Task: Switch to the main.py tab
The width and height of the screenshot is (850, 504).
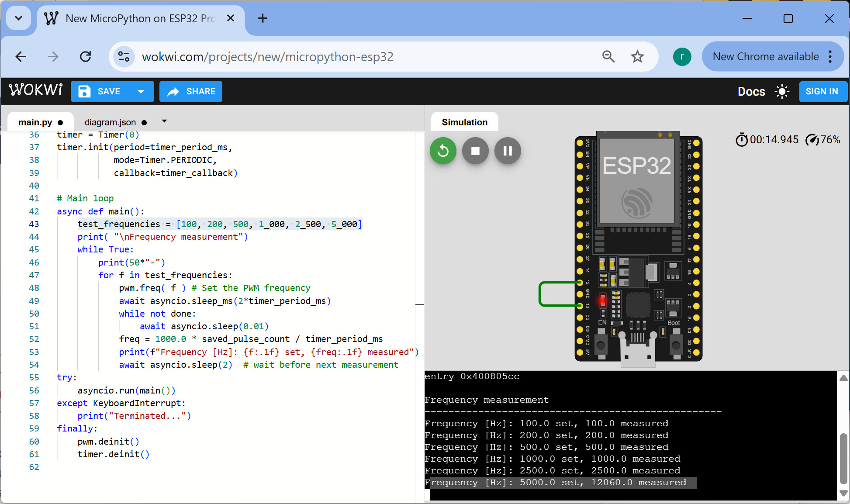Action: tap(40, 122)
